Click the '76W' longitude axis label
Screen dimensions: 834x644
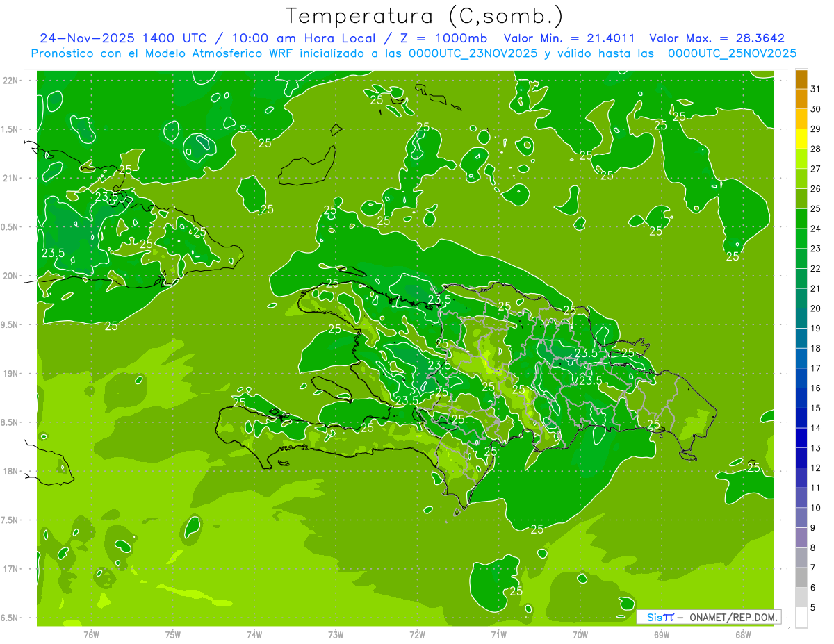(x=91, y=634)
